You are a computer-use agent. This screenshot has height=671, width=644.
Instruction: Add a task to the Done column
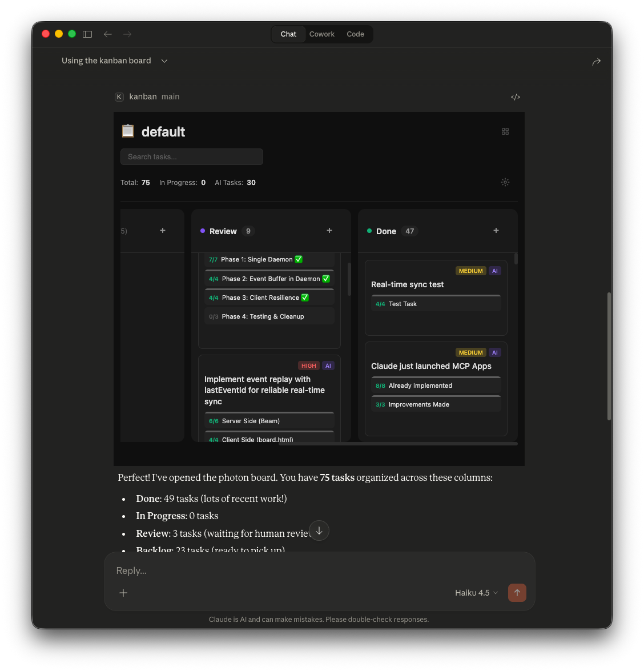[496, 231]
